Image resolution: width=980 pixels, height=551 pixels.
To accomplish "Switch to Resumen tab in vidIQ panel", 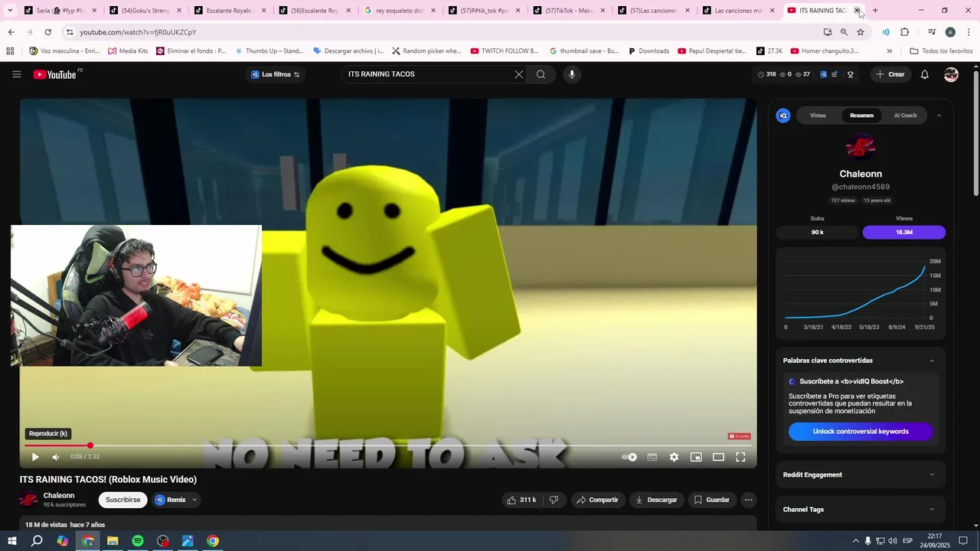I will pos(861,116).
